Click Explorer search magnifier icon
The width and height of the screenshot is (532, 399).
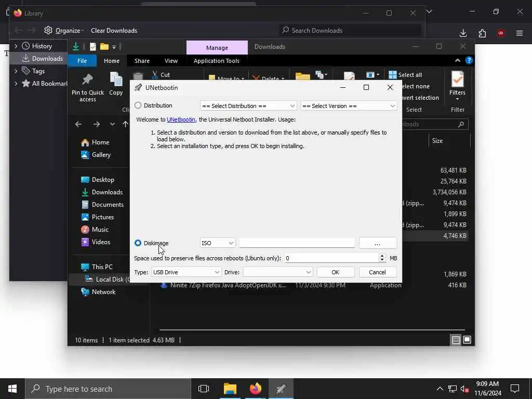click(x=461, y=124)
